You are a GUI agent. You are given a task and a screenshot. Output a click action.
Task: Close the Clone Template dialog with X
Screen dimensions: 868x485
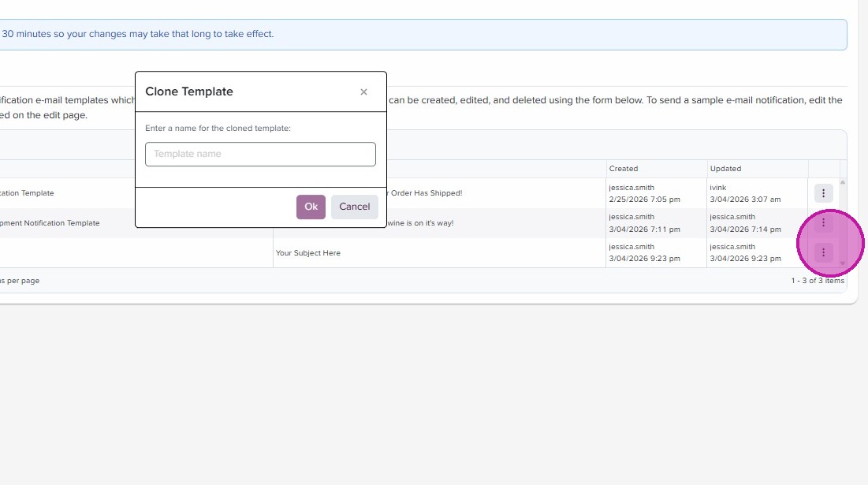point(363,92)
